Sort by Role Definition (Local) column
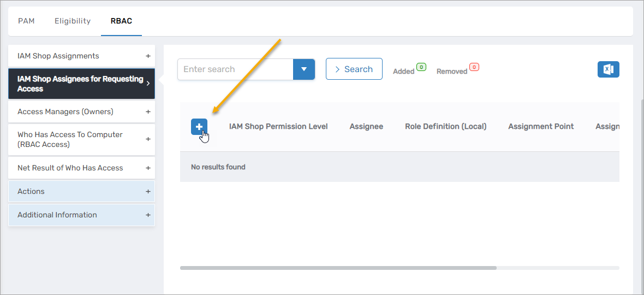 pos(445,127)
